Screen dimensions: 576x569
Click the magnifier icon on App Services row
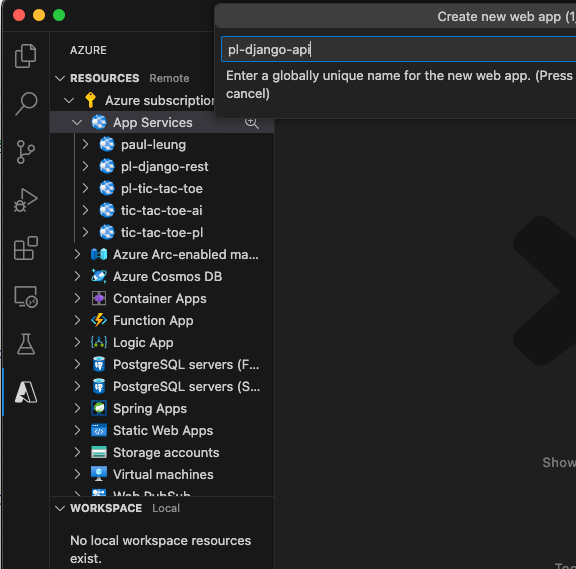pyautogui.click(x=252, y=123)
